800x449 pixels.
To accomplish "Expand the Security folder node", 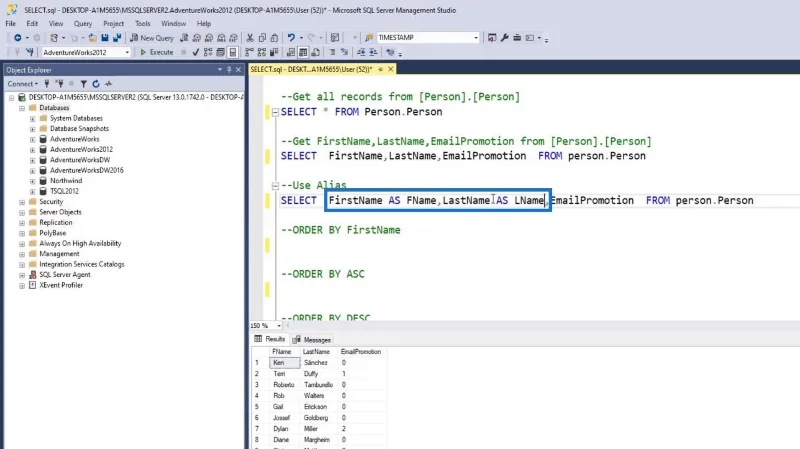I will pos(22,202).
